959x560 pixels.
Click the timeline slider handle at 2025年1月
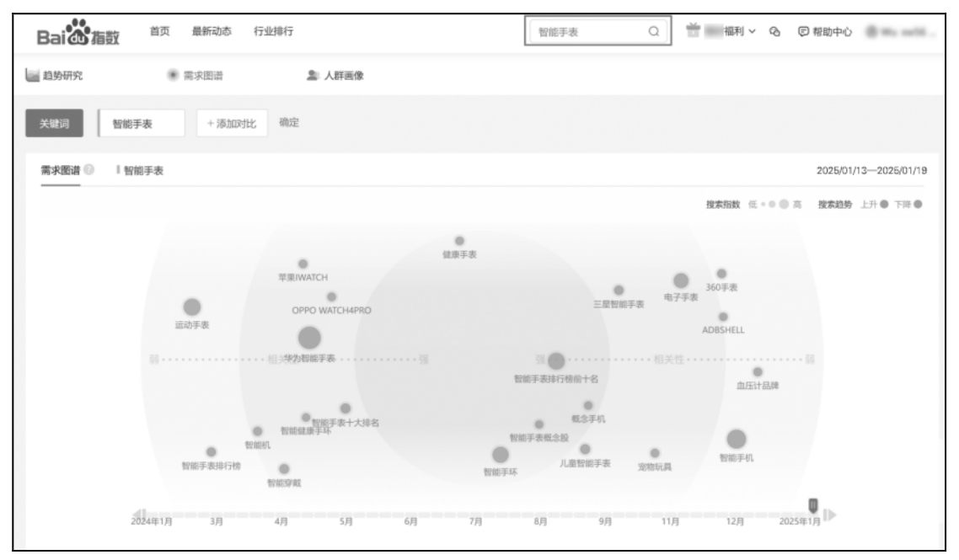812,504
